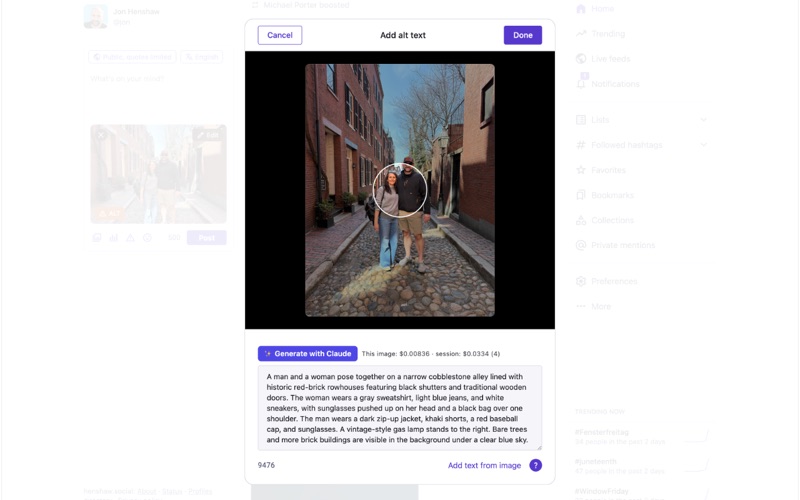
Task: Click the Collections shapes icon
Action: 581,220
